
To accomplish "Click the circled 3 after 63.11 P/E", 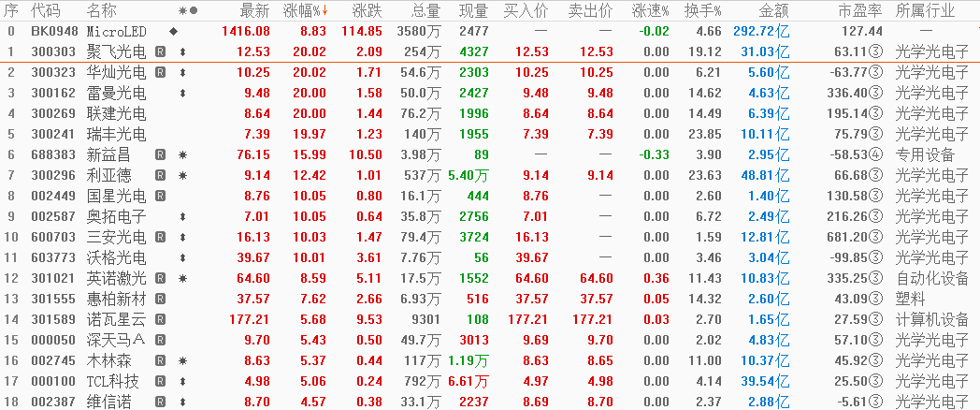I will [x=875, y=52].
